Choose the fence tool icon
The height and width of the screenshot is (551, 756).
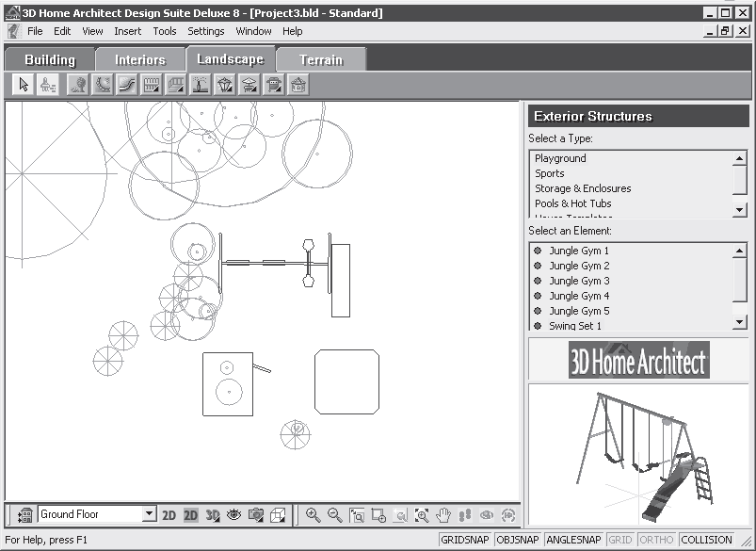coord(152,85)
